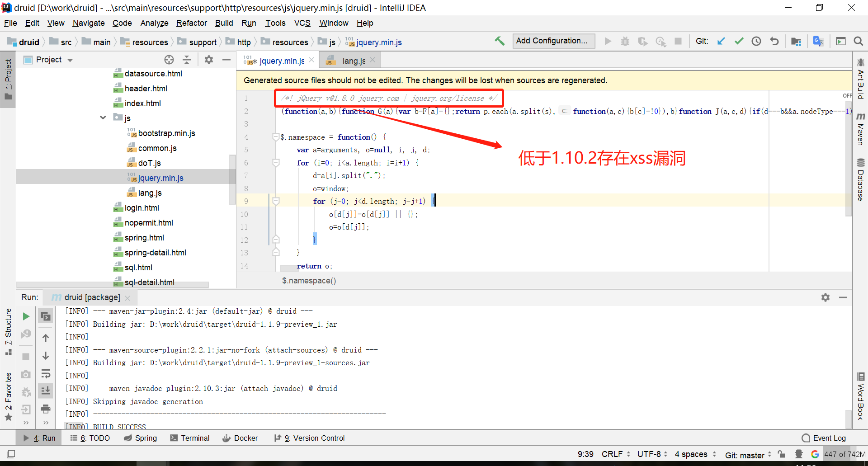Viewport: 868px width, 466px height.
Task: Open Search Everywhere magnifier icon
Action: [858, 41]
